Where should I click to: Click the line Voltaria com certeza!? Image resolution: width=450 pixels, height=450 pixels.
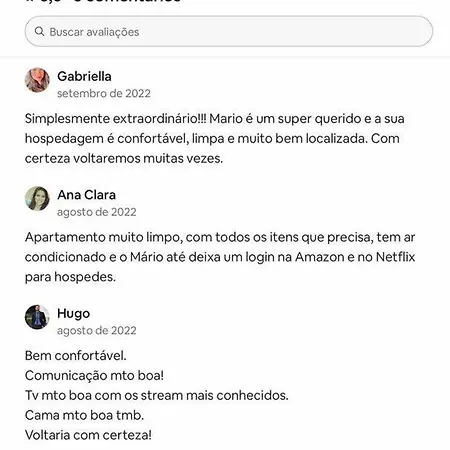coord(88,435)
